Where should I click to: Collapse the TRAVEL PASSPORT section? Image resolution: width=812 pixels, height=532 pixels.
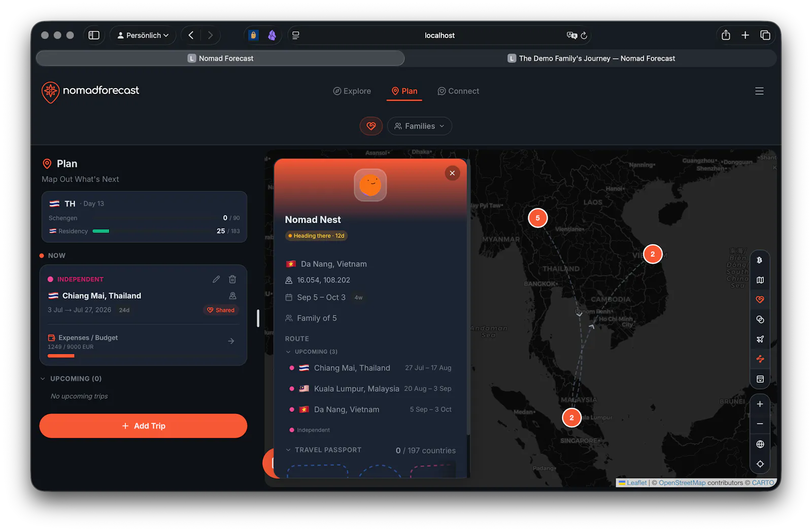[x=323, y=450]
